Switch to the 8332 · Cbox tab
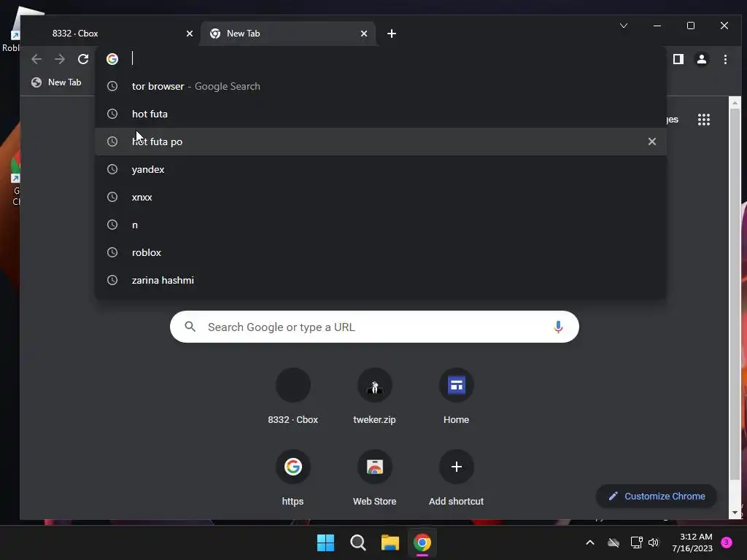This screenshot has height=560, width=747. click(111, 34)
